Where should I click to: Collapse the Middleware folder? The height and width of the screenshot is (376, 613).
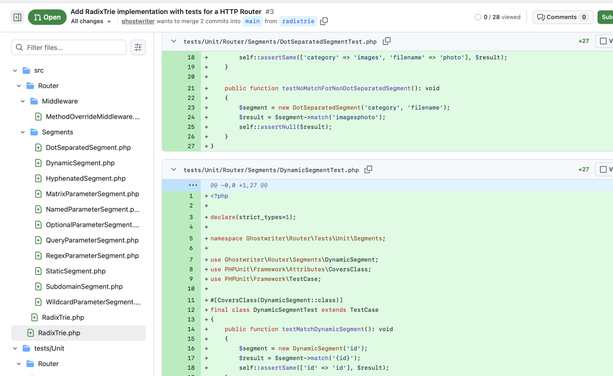(23, 101)
